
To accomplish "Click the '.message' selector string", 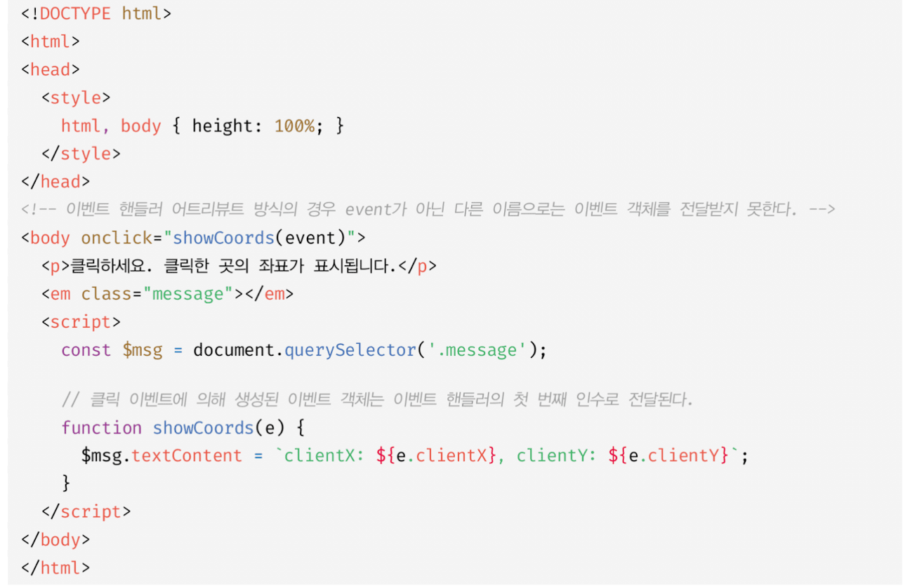I will [477, 350].
